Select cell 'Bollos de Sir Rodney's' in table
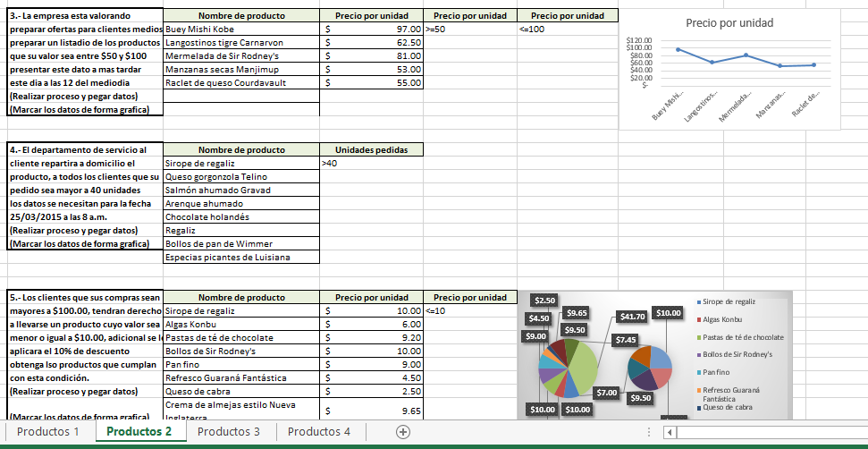Viewport: 868px width, 449px height. click(x=241, y=351)
